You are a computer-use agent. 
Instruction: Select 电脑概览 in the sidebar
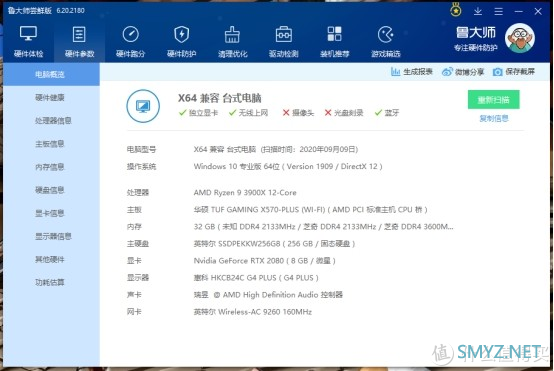51,74
